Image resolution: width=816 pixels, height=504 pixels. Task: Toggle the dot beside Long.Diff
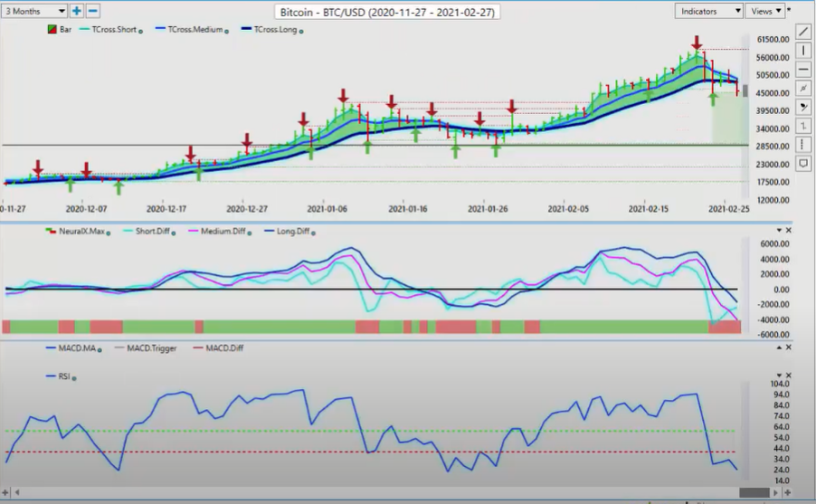pyautogui.click(x=313, y=233)
